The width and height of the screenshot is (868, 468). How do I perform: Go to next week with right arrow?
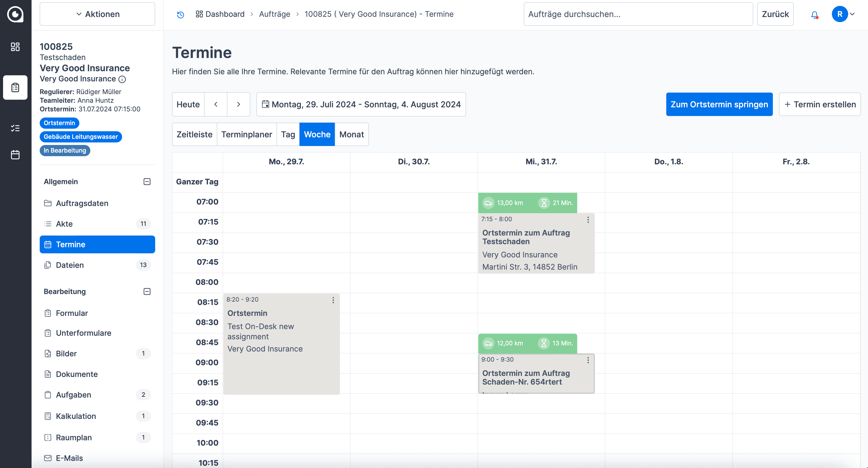pyautogui.click(x=238, y=105)
